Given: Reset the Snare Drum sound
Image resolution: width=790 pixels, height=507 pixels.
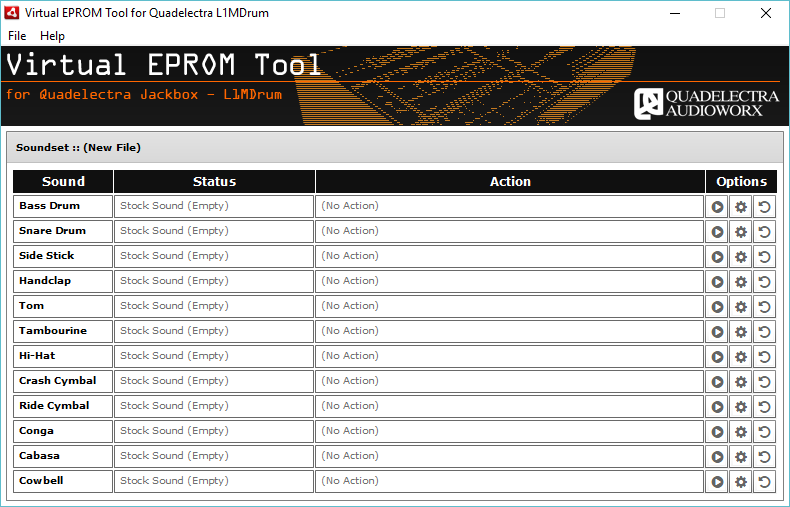Looking at the screenshot, I should [764, 232].
